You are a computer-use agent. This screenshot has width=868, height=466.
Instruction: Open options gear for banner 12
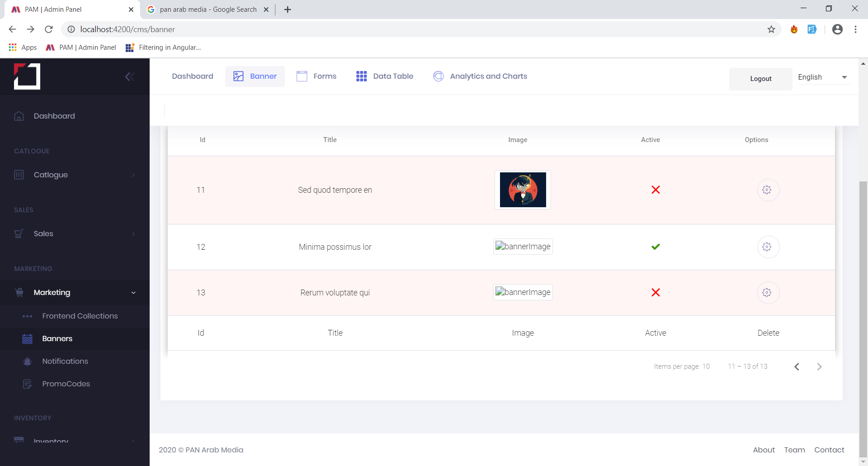[768, 247]
